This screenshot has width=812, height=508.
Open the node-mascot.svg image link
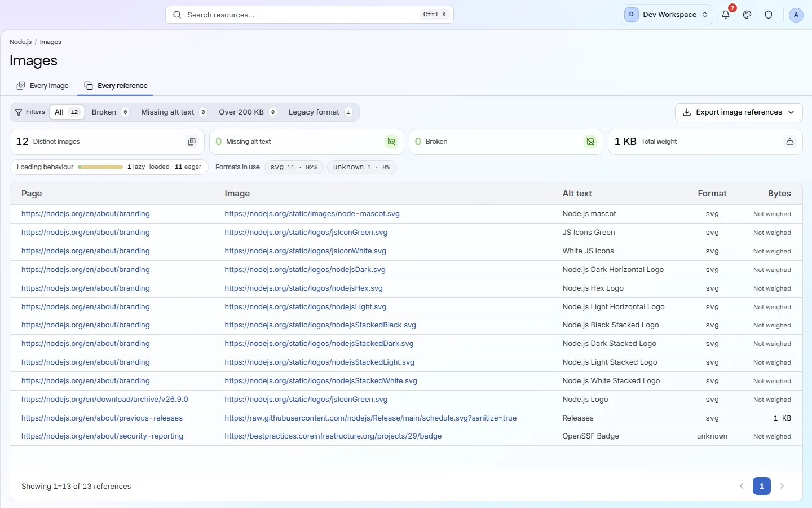pyautogui.click(x=312, y=214)
